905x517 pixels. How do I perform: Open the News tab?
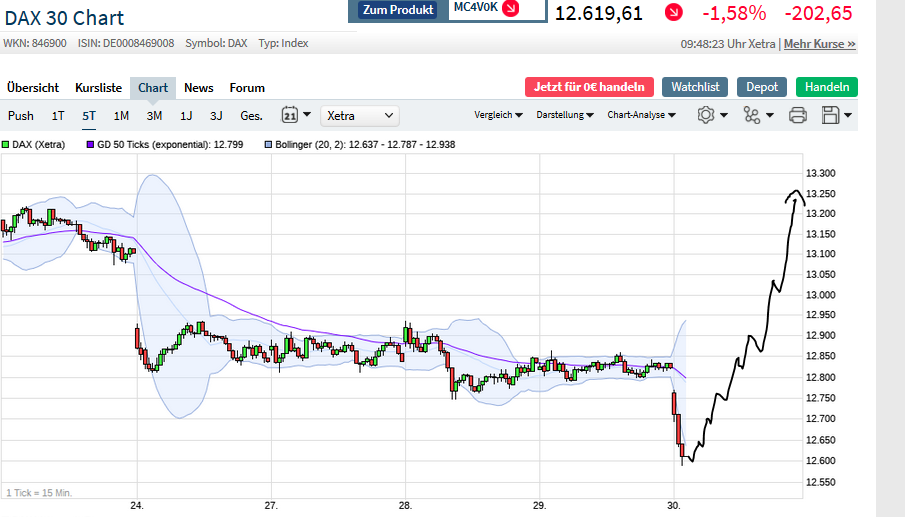199,88
